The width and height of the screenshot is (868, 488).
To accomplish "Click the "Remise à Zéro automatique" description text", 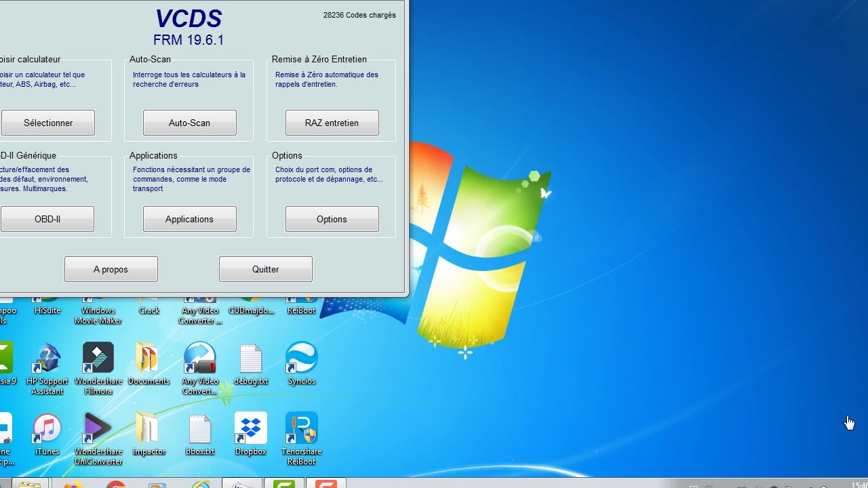I will (x=327, y=79).
